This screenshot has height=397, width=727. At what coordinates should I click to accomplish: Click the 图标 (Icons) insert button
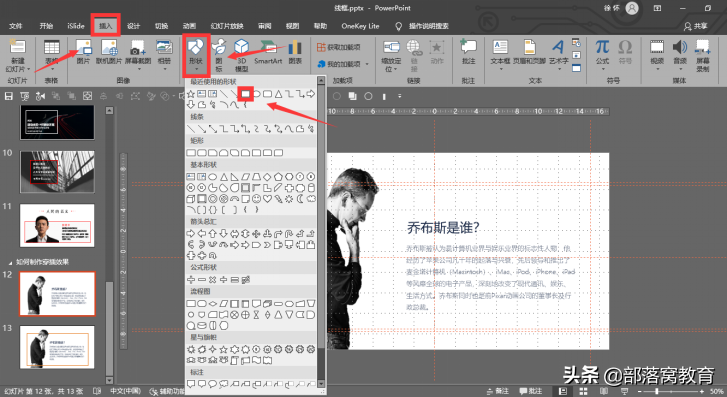point(219,55)
